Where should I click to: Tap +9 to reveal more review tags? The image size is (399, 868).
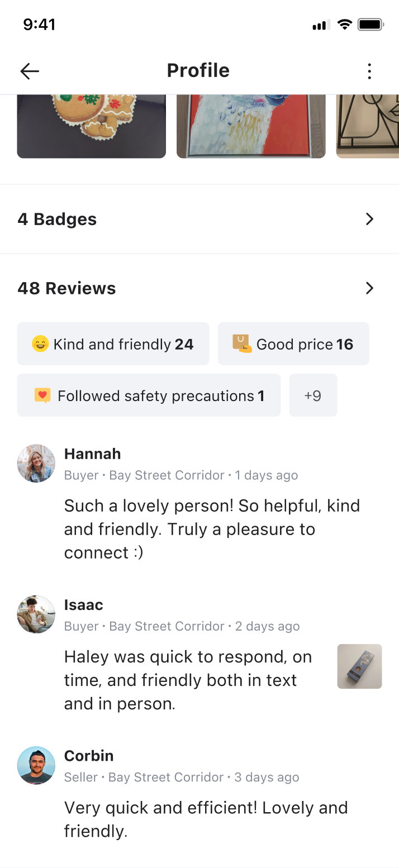pos(313,395)
